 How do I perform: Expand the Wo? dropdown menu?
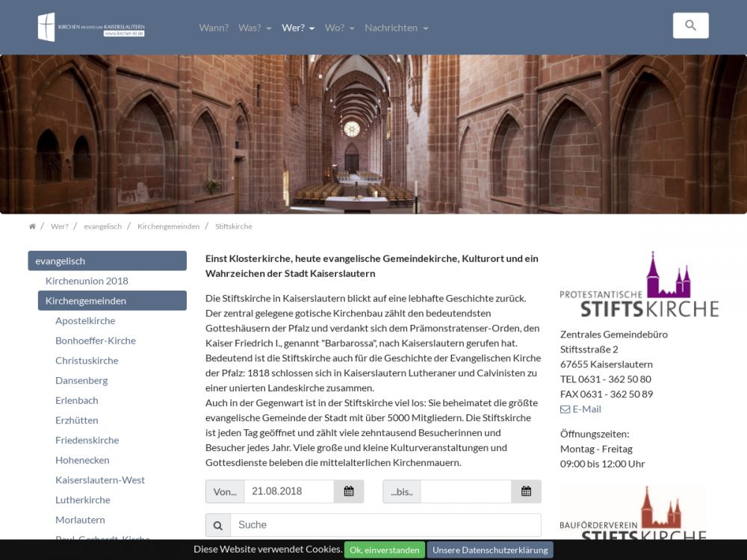[339, 28]
